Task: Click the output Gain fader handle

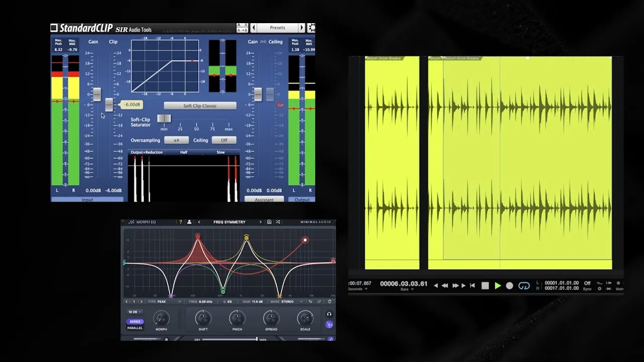Action: tap(258, 94)
